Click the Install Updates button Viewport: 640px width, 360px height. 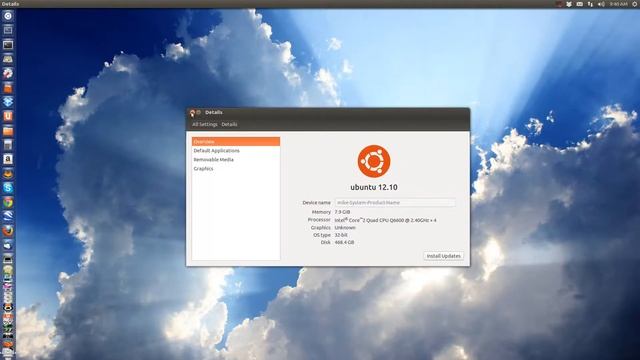[444, 256]
